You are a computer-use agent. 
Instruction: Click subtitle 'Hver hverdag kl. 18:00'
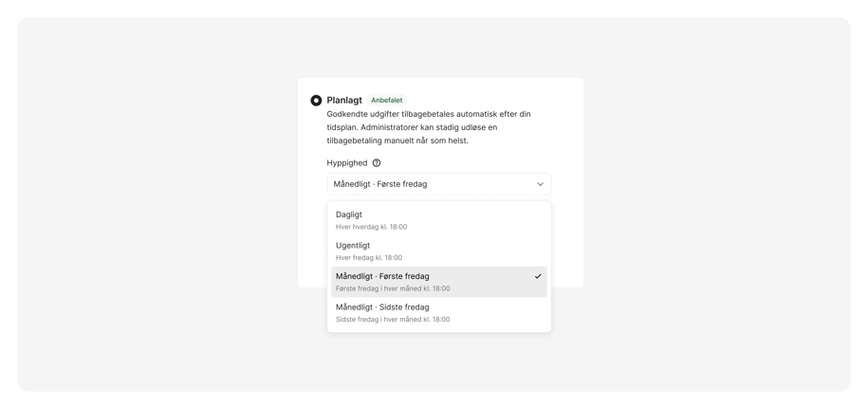(x=372, y=227)
